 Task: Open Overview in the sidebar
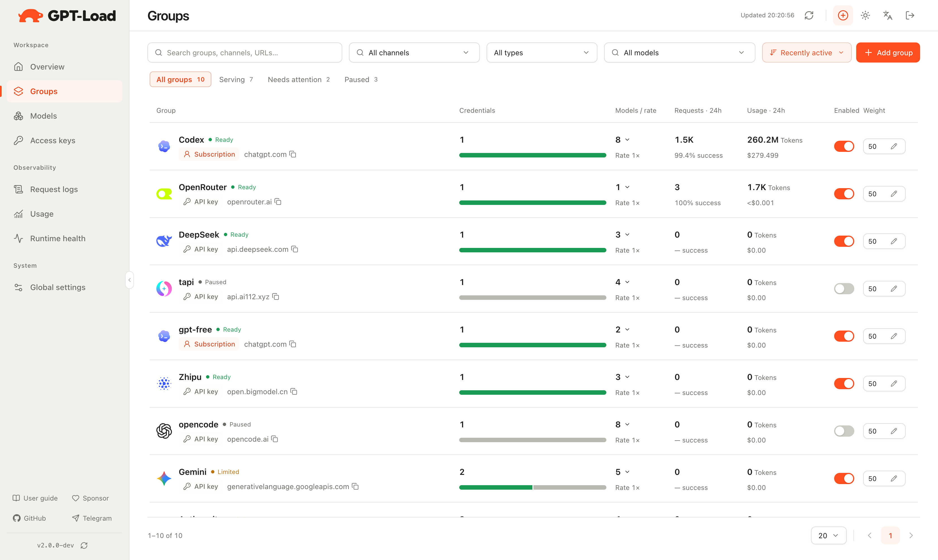pyautogui.click(x=64, y=67)
